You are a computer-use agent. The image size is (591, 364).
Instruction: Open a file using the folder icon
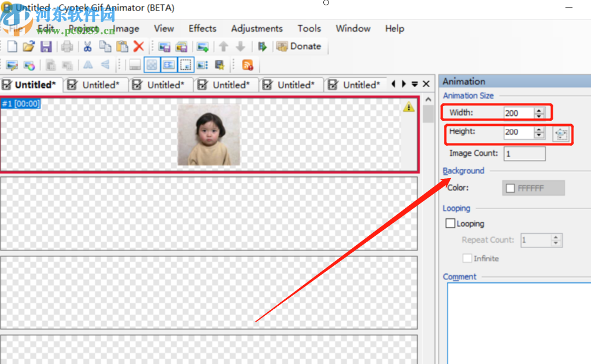click(29, 46)
